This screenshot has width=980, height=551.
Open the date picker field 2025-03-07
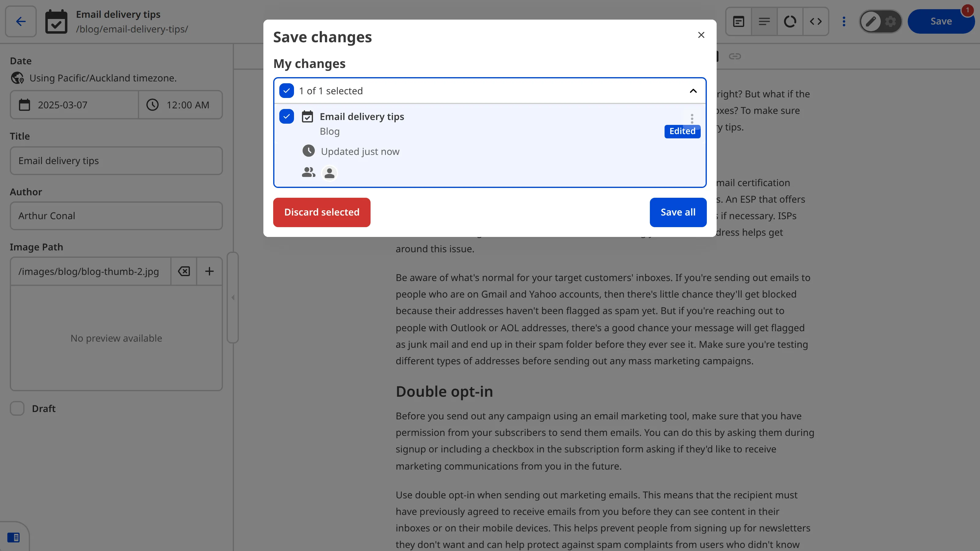tap(74, 105)
